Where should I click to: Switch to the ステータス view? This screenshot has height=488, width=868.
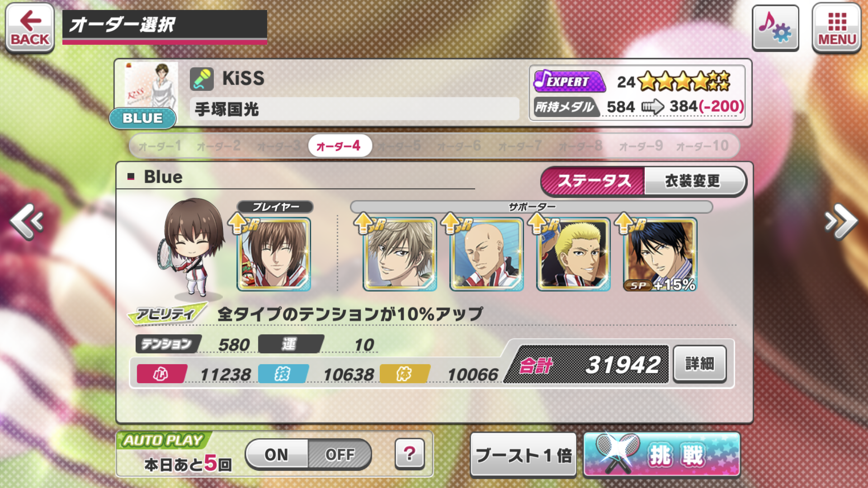point(593,181)
